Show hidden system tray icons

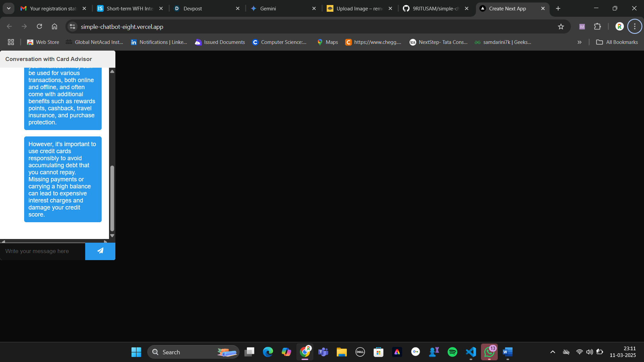[552, 352]
